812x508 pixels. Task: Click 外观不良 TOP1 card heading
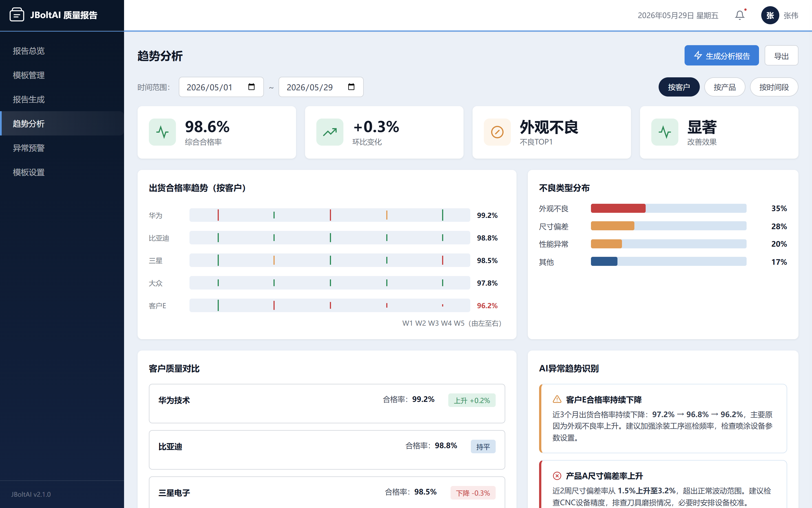[549, 127]
